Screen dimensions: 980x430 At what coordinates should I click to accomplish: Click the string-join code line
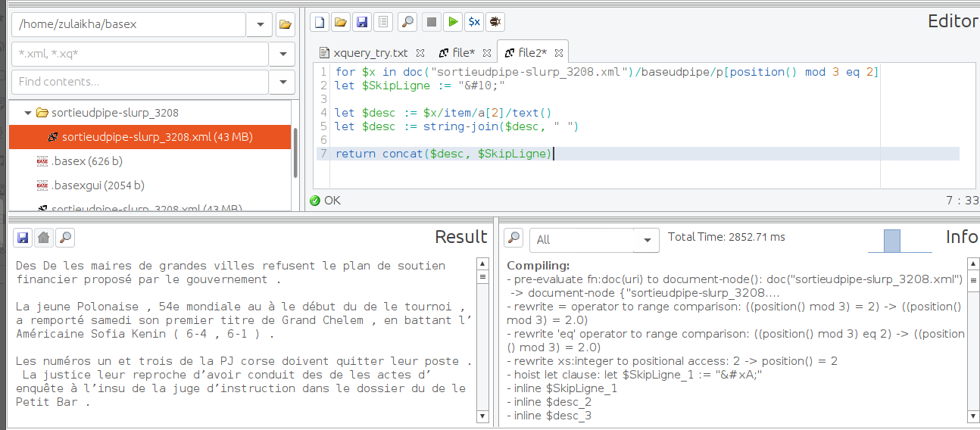[x=457, y=126]
